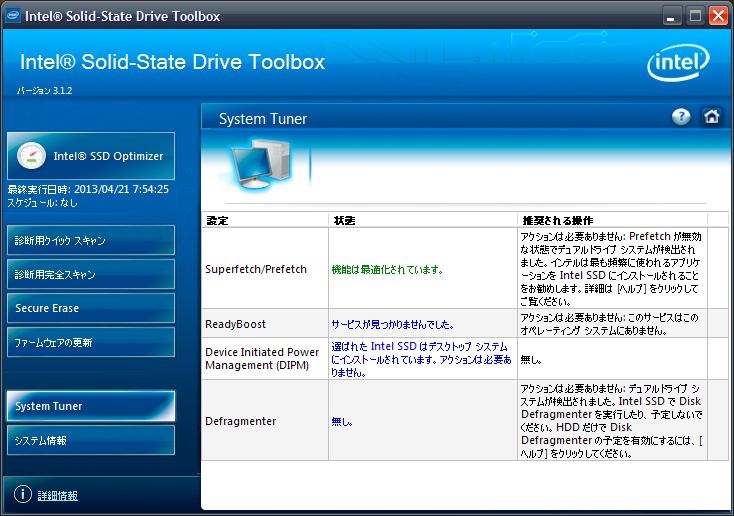Viewport: 734px width, 516px height.
Task: Click Defragmenter status 無し。
Action: click(x=342, y=421)
